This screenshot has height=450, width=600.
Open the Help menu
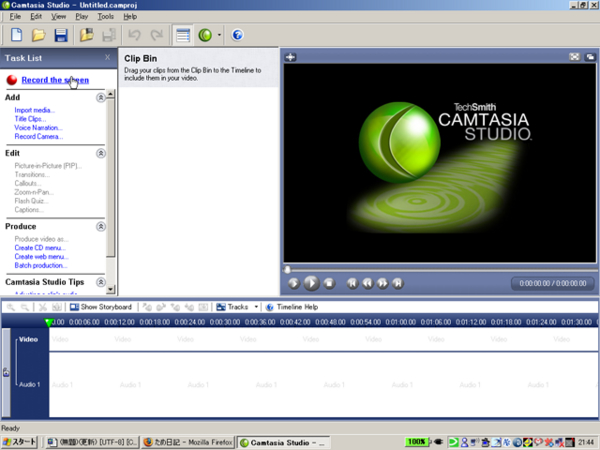pyautogui.click(x=130, y=16)
